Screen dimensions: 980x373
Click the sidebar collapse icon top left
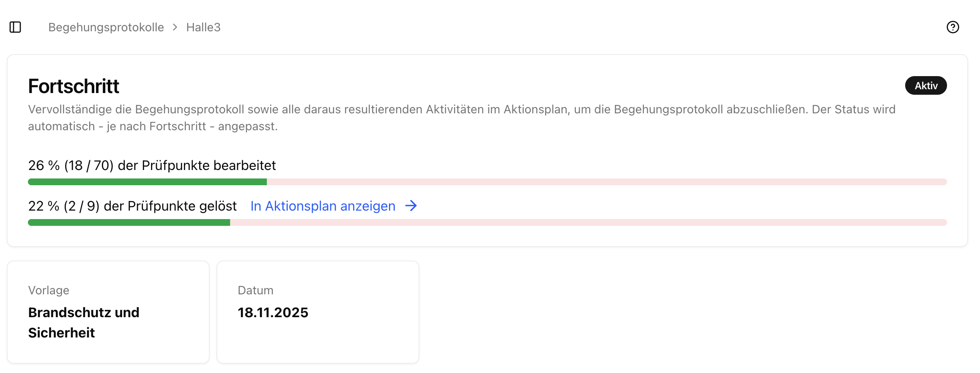pos(16,27)
